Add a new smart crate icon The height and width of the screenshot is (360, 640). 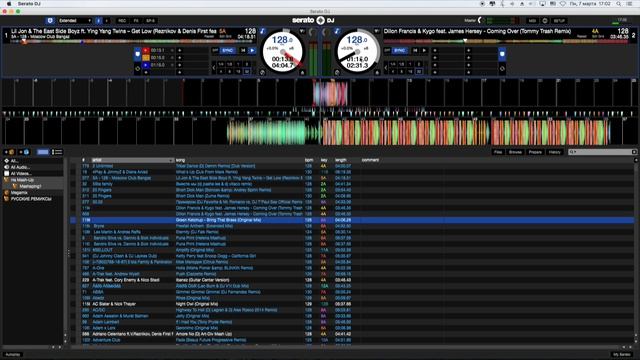coord(24,152)
